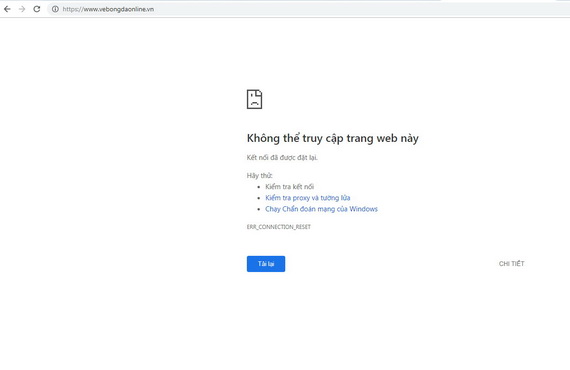Select the ERR_CONNECTION_RESET error code text
Screen dimensions: 570x370
coord(278,227)
